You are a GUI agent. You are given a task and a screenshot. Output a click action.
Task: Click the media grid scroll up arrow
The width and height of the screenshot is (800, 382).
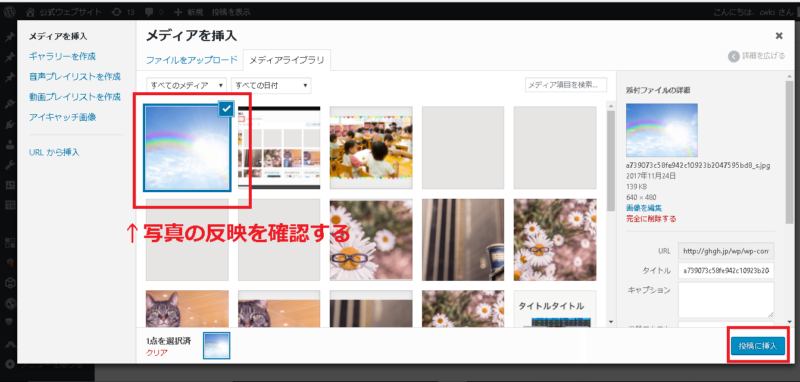pyautogui.click(x=611, y=105)
